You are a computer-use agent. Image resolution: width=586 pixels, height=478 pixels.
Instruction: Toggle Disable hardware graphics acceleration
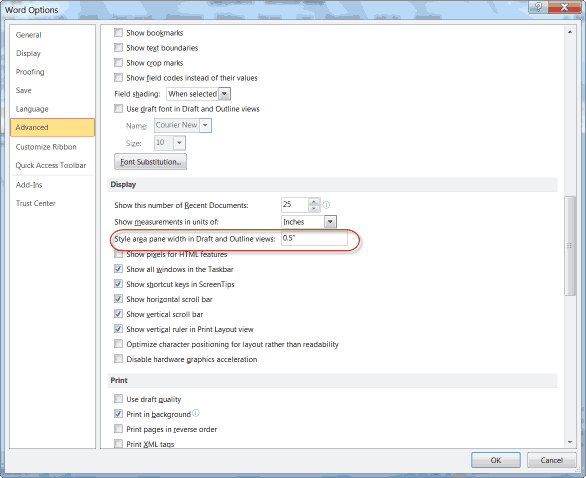(x=118, y=359)
